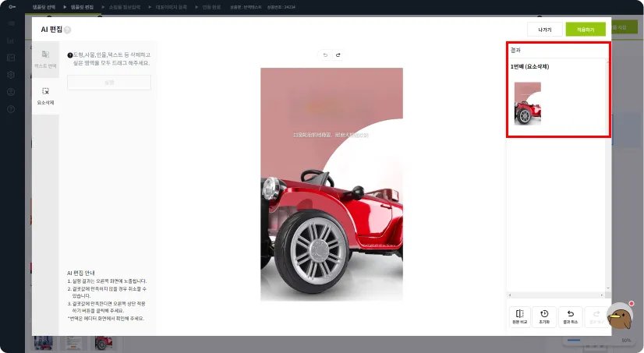This screenshot has width=644, height=353.
Task: Click the result panel horizontal scrollbar
Action: pos(556,295)
